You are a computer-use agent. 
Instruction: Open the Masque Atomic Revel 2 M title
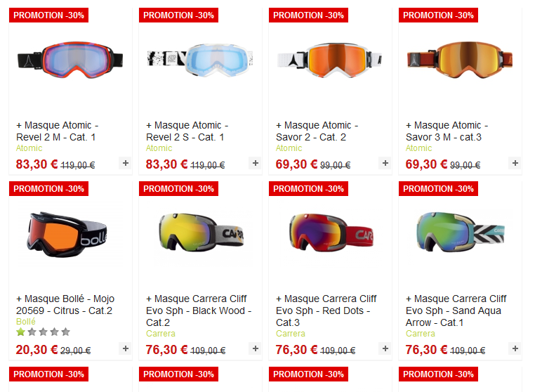pos(58,131)
